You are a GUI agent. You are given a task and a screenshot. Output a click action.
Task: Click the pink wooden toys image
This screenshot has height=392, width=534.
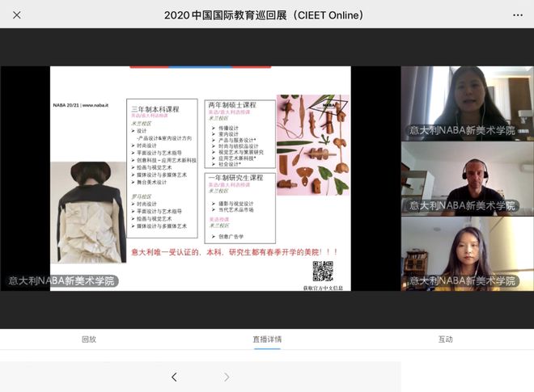pyautogui.click(x=313, y=145)
